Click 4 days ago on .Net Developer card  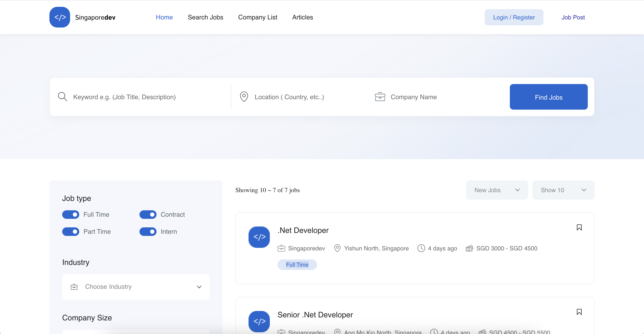(x=442, y=248)
